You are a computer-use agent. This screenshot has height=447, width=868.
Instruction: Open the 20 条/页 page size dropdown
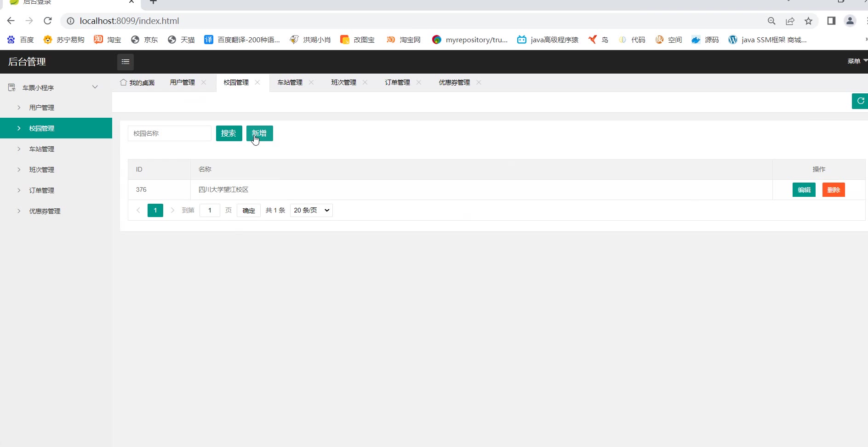pos(311,210)
